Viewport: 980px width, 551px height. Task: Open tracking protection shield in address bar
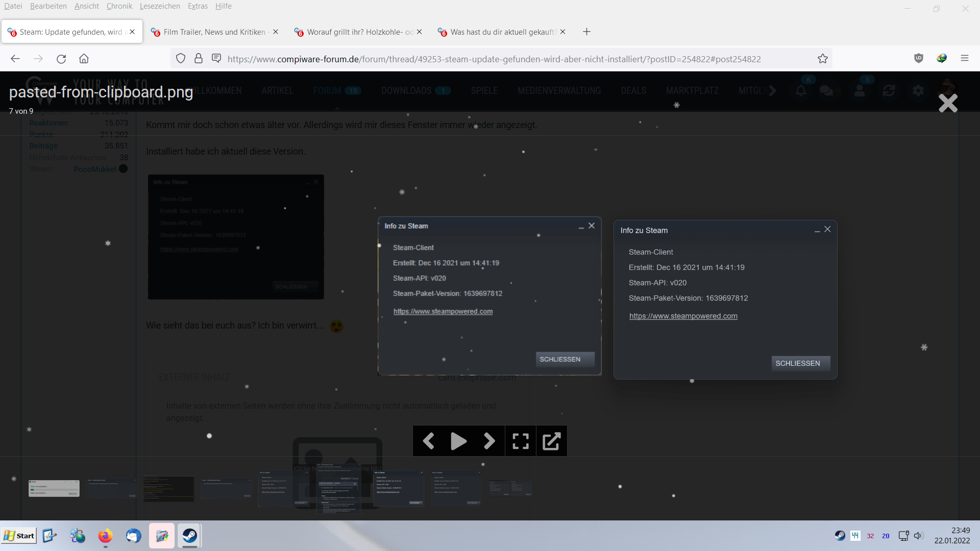click(x=181, y=59)
